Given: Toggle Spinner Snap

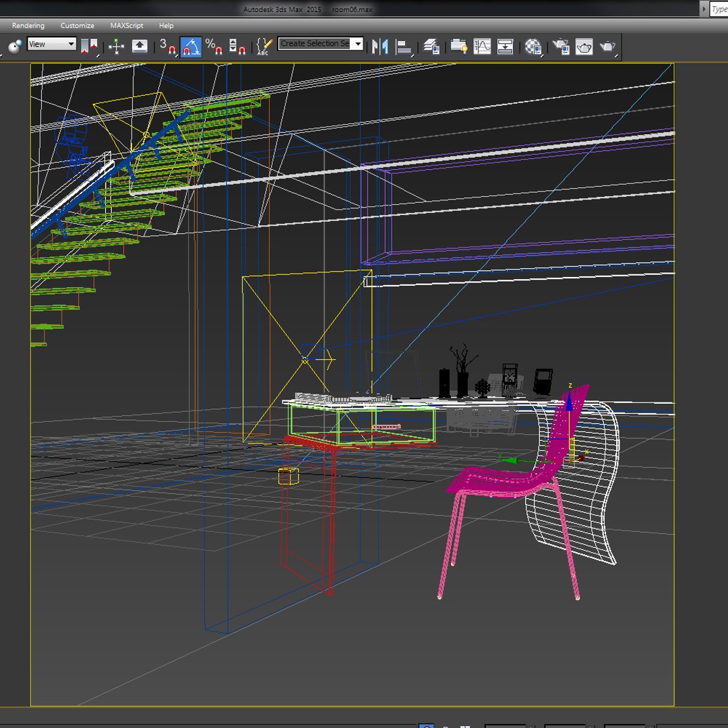Looking at the screenshot, I should point(237,47).
